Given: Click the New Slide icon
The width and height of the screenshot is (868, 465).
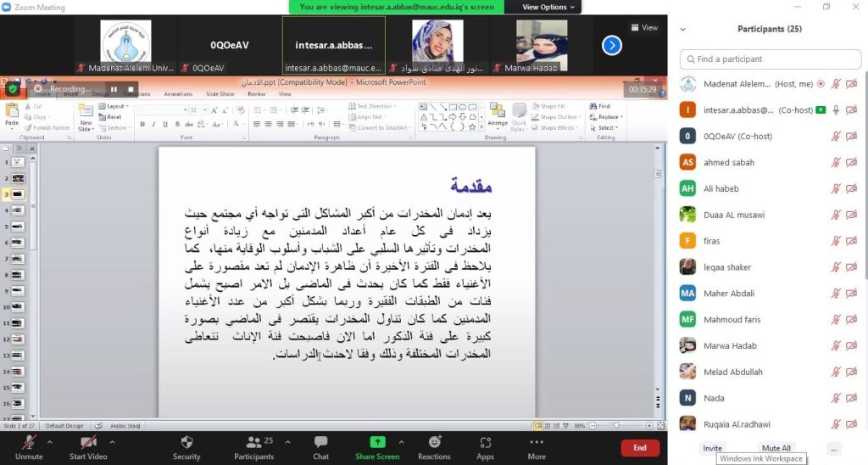Looking at the screenshot, I should (x=86, y=111).
